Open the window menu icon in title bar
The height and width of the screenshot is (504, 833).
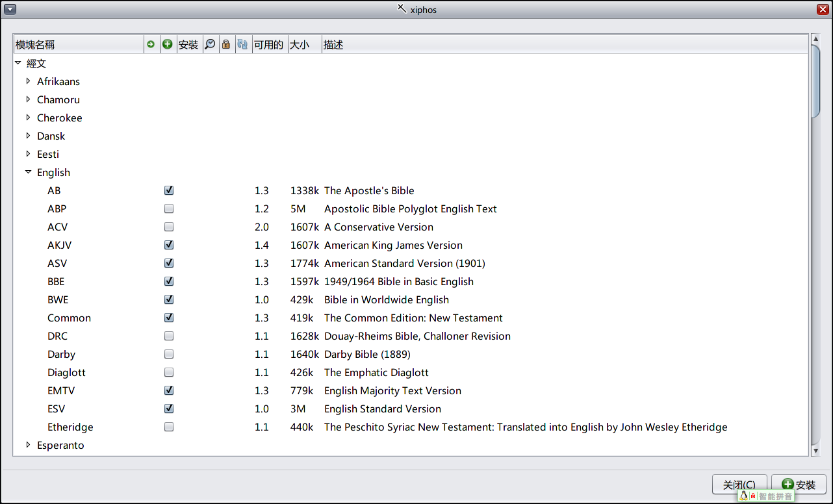(x=10, y=9)
